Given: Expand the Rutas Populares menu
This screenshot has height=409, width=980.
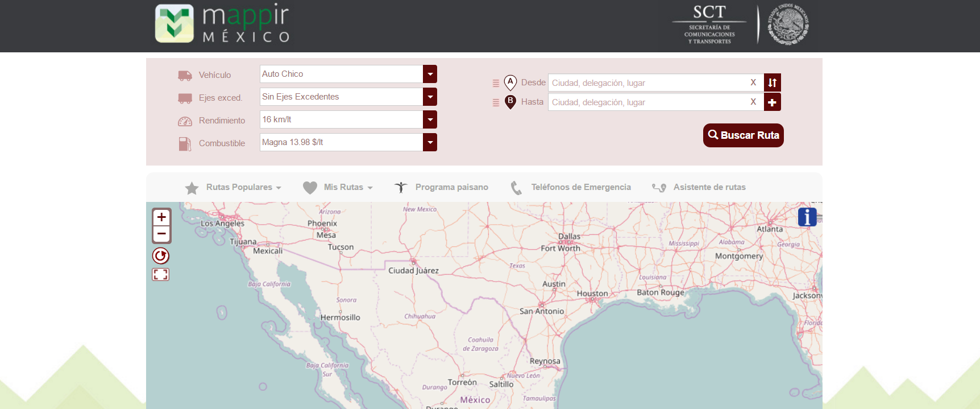Looking at the screenshot, I should [x=243, y=187].
